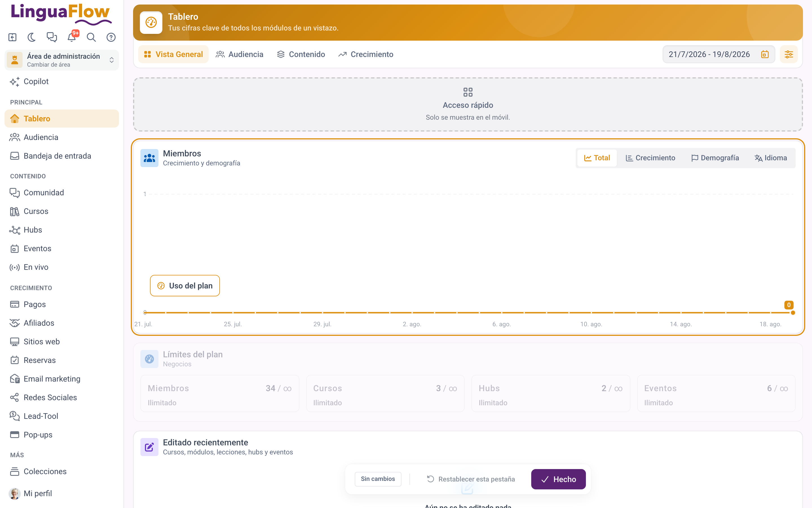The width and height of the screenshot is (812, 508).
Task: Open the Lead-Tool section
Action: pyautogui.click(x=62, y=416)
